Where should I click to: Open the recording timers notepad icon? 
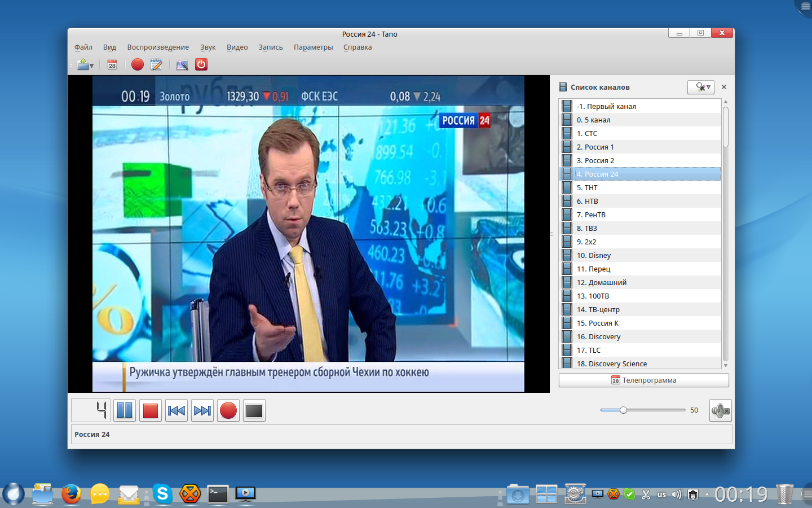[x=156, y=65]
